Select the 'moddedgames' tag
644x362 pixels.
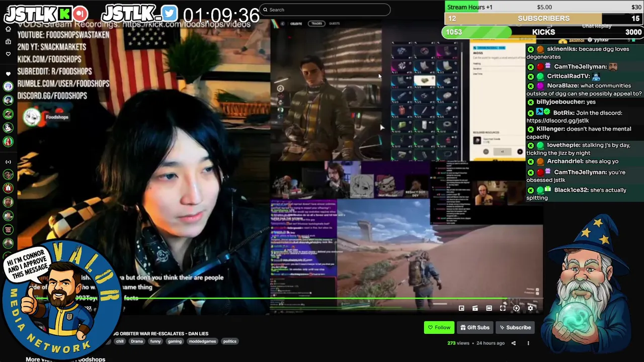coord(203,341)
